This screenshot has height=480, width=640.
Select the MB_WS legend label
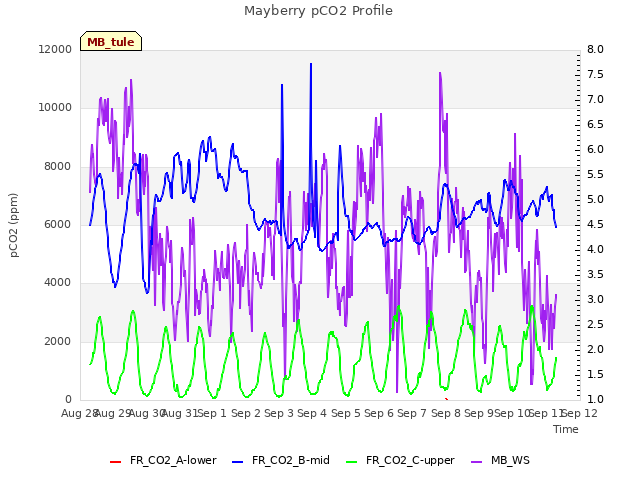510,460
